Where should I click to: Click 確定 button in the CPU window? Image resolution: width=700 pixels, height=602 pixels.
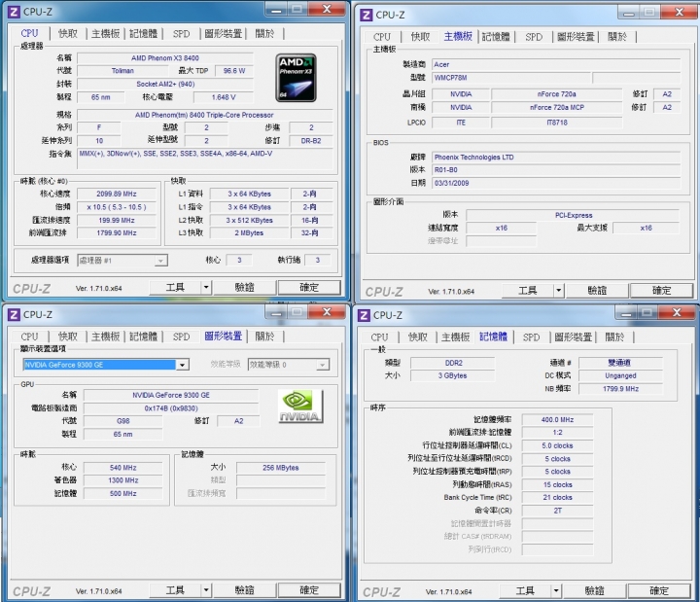click(309, 288)
